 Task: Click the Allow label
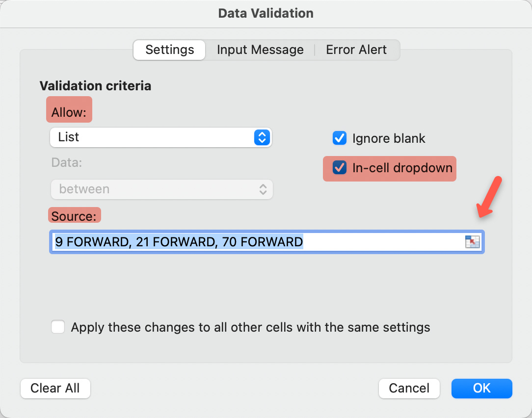pos(69,112)
